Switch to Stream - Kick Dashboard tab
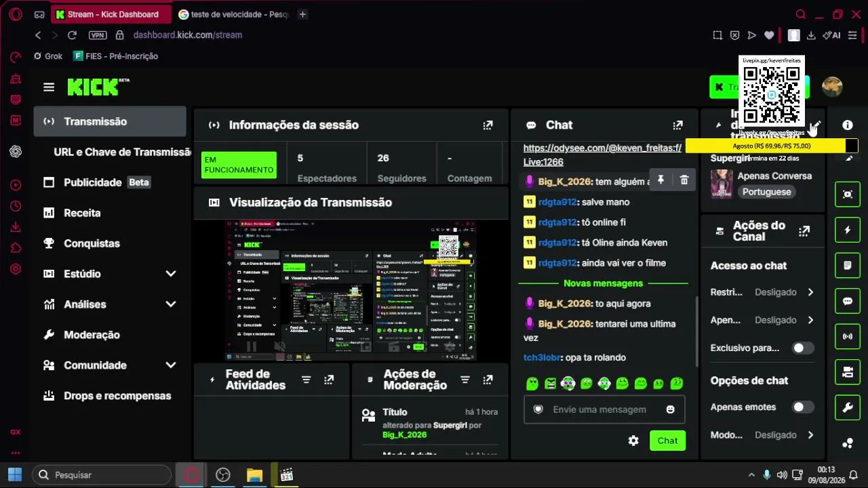Screen dimensions: 868x488 [x=111, y=14]
